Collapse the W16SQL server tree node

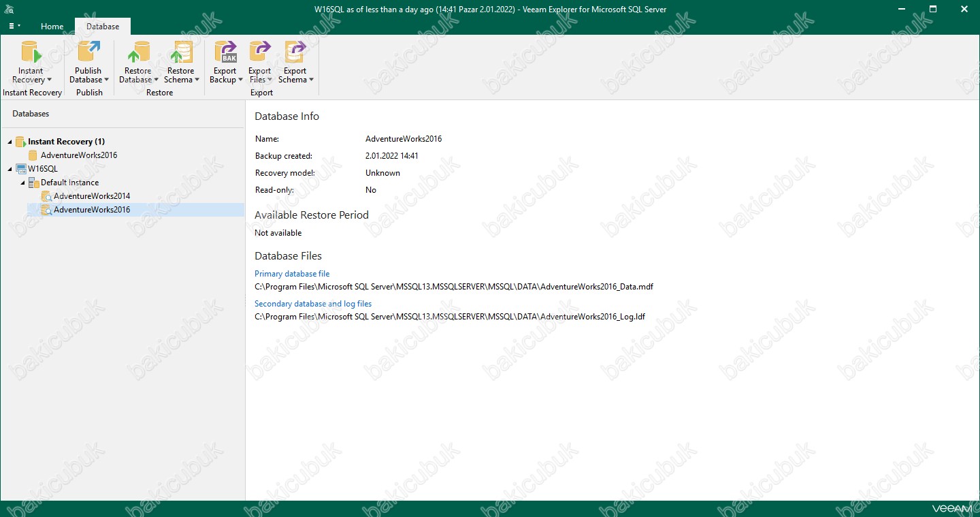point(10,169)
